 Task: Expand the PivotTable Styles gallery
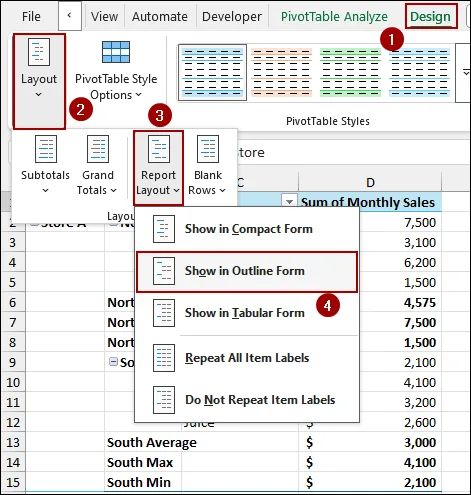[464, 72]
